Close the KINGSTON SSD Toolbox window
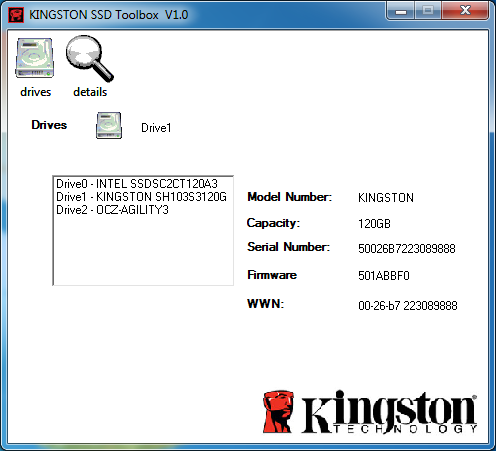 tap(465, 11)
